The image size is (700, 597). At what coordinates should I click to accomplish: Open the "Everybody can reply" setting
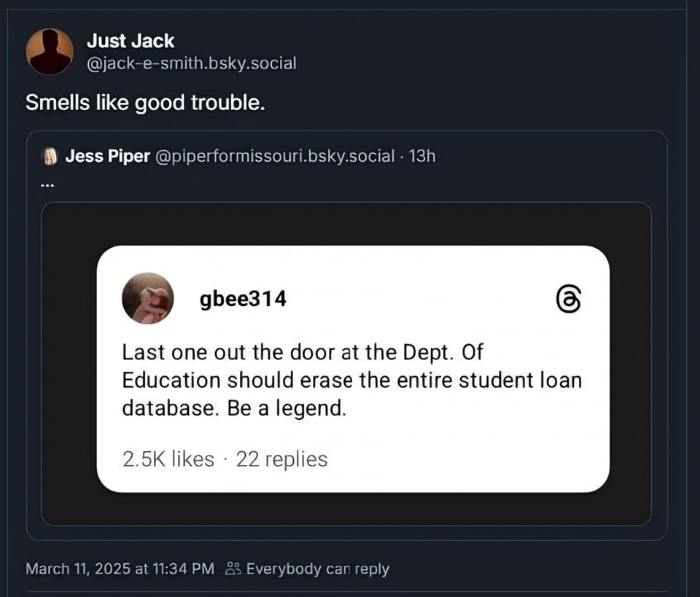click(x=317, y=569)
